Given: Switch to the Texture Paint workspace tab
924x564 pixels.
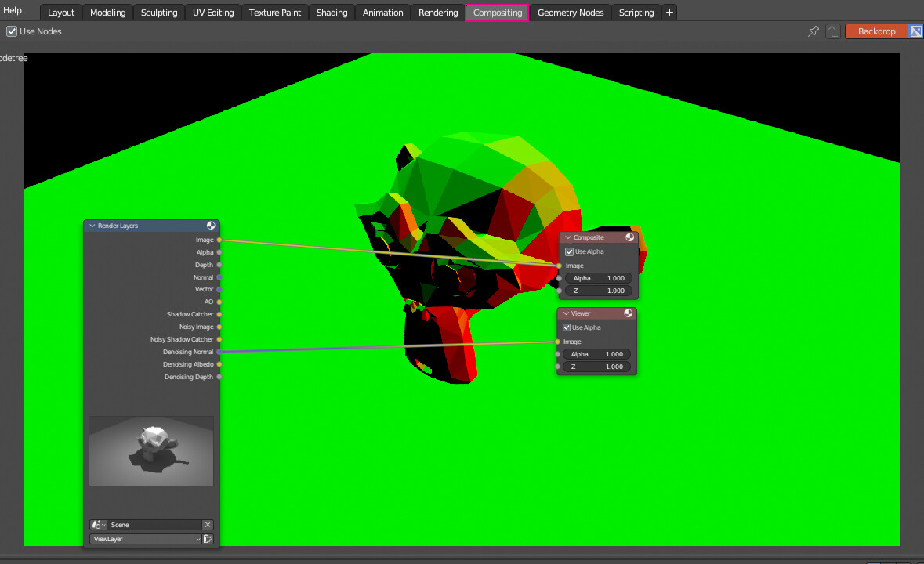Looking at the screenshot, I should [x=275, y=13].
